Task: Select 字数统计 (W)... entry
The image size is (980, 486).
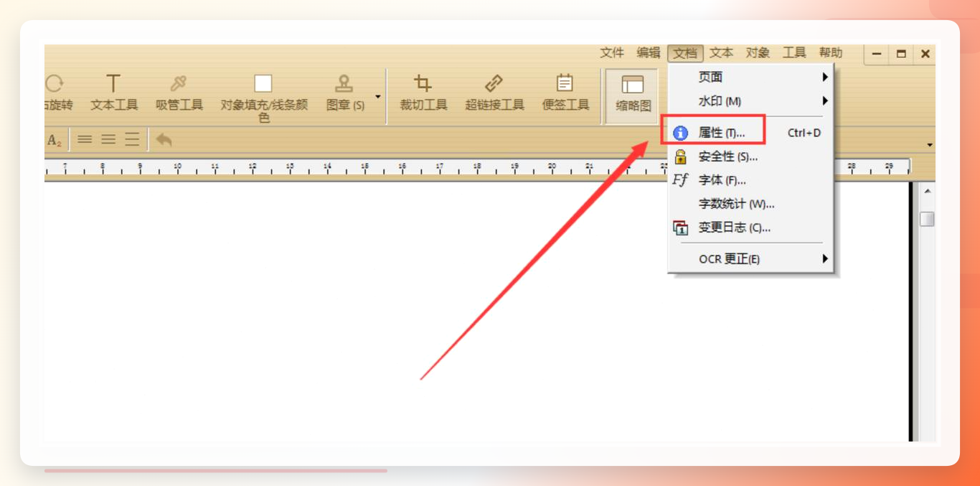Action: pos(750,204)
